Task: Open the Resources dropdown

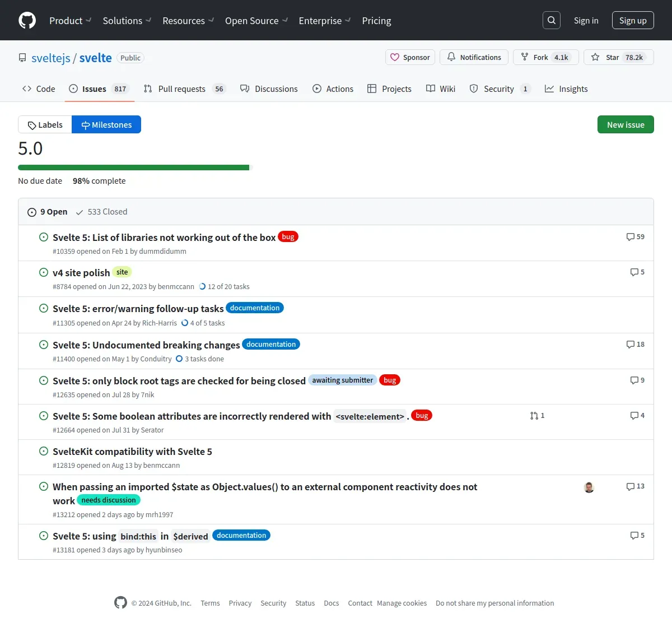Action: 188,21
